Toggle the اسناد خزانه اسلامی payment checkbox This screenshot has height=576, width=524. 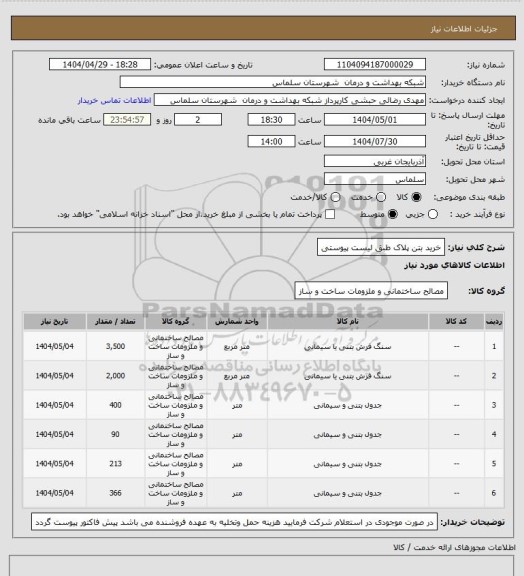tap(330, 215)
